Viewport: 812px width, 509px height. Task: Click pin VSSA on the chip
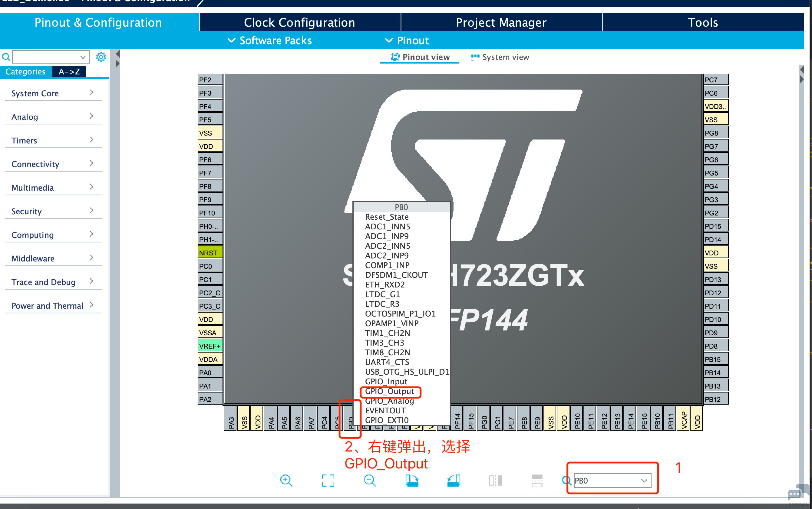(x=210, y=333)
